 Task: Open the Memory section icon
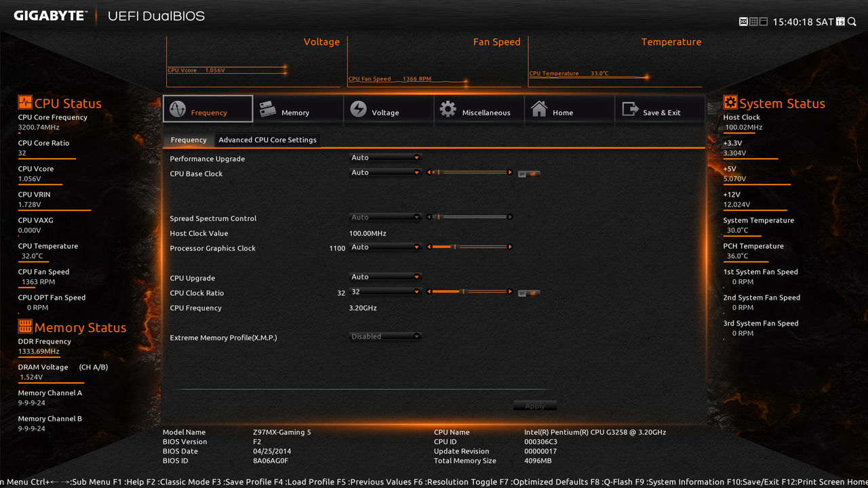tap(268, 109)
